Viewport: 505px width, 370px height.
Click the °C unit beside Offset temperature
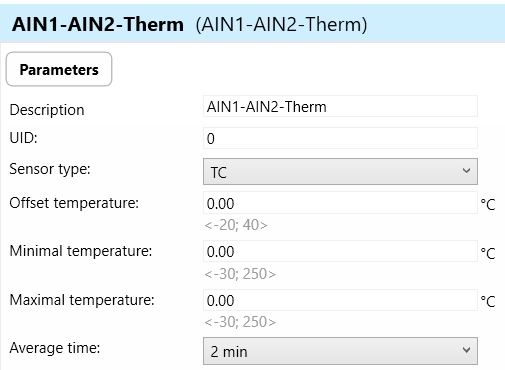coord(488,204)
